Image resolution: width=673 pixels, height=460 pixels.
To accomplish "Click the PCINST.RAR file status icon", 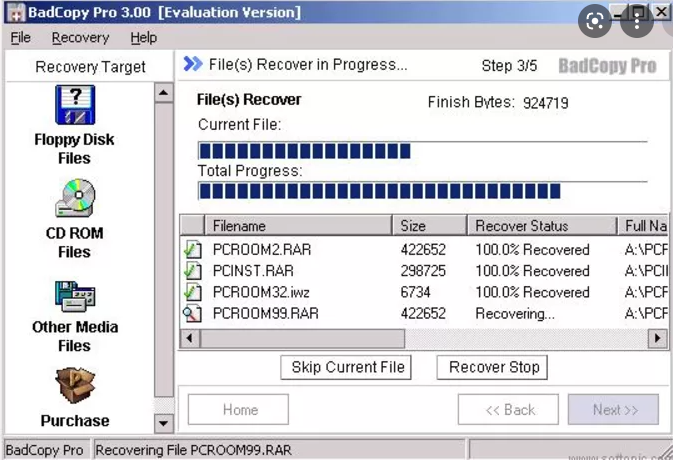I will tap(192, 271).
